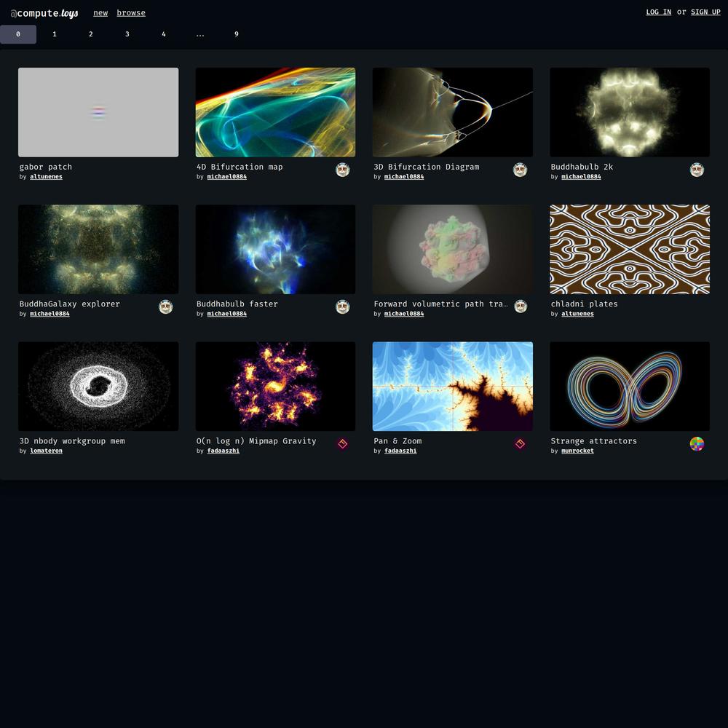Open the Forward volumetric path tracing thumbnail
The height and width of the screenshot is (728, 728).
[x=453, y=249]
